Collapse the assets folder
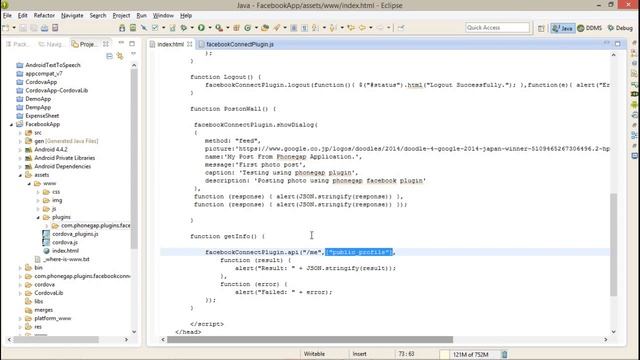 tap(20, 175)
